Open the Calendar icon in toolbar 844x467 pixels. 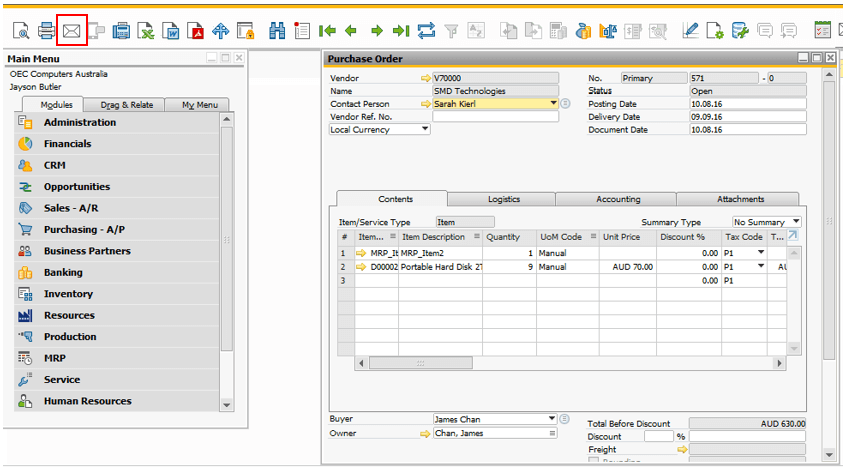[x=822, y=31]
